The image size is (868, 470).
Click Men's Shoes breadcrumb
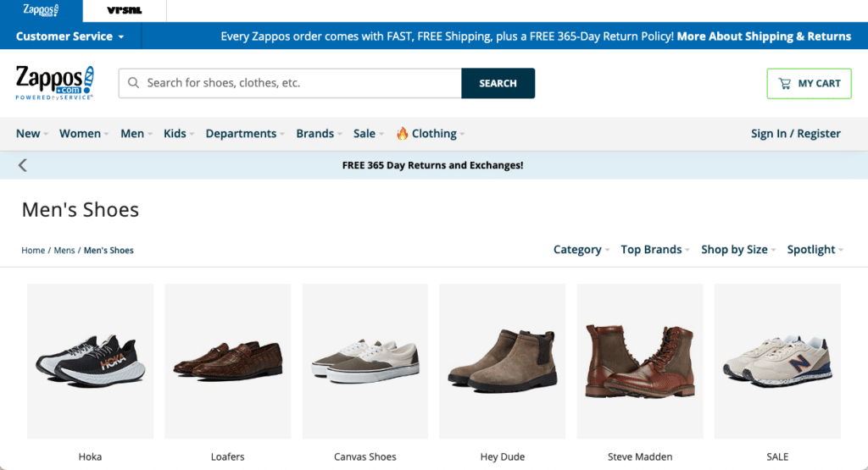pyautogui.click(x=108, y=250)
